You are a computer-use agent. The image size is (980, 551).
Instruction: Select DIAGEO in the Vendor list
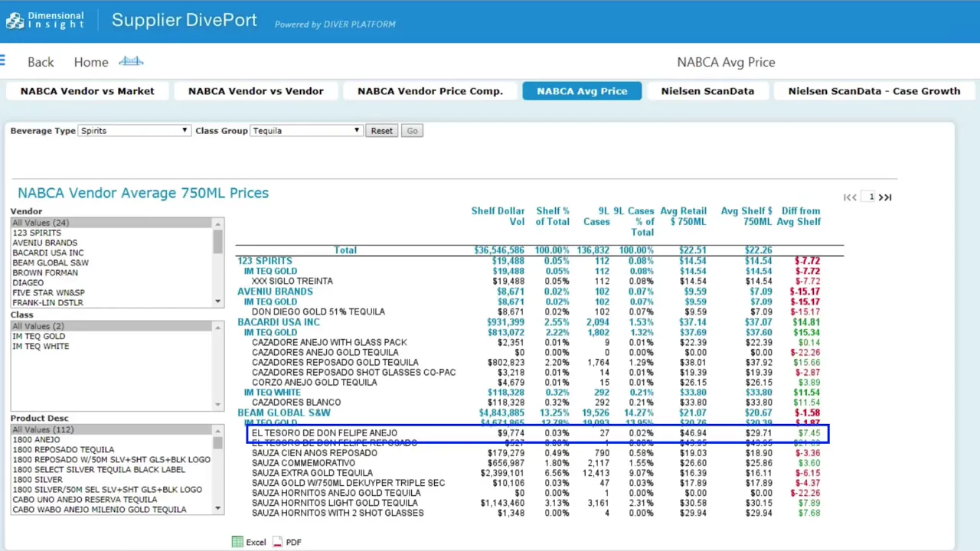click(x=112, y=282)
